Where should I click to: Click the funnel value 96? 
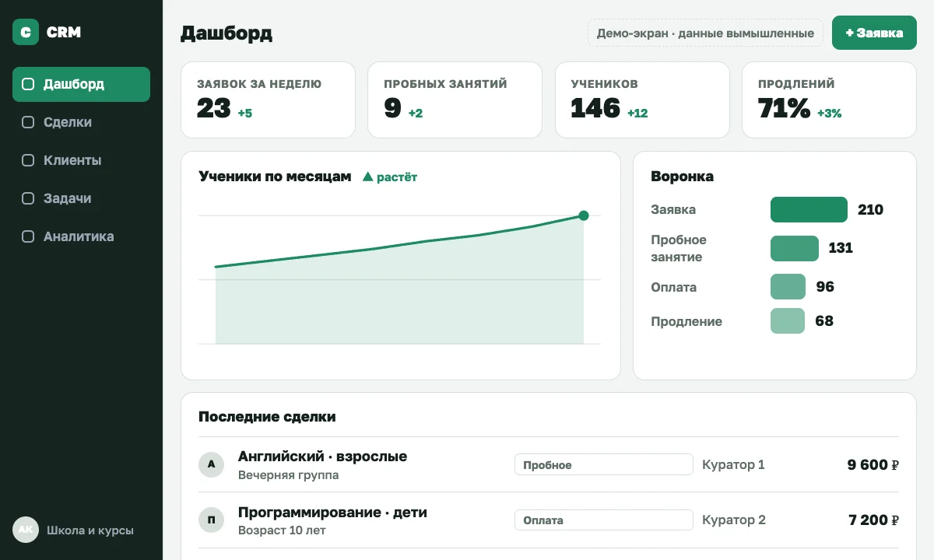[x=825, y=287]
